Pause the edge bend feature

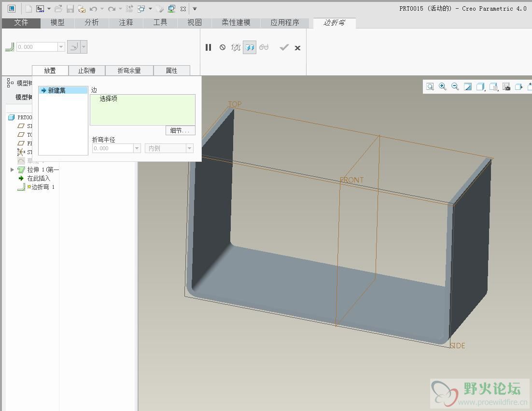(x=209, y=47)
